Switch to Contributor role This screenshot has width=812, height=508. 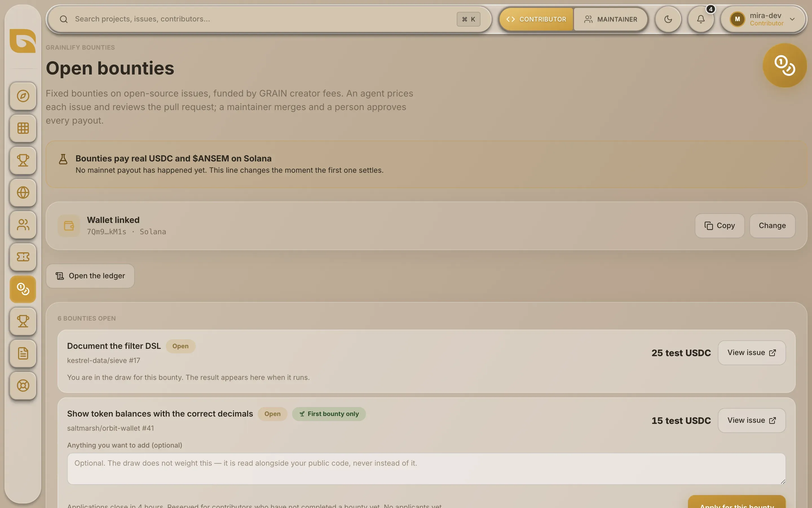tap(536, 19)
